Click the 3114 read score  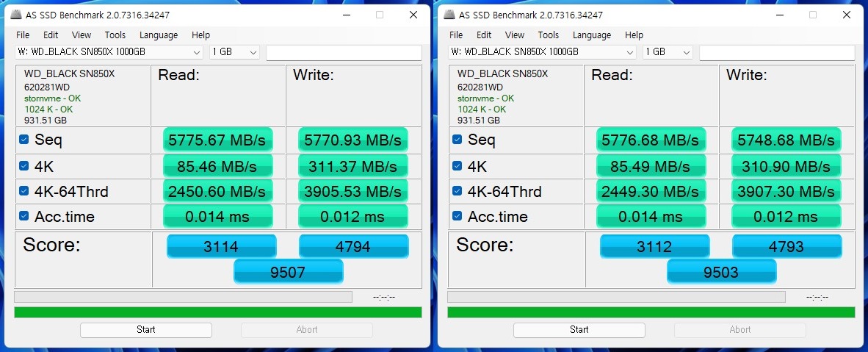pyautogui.click(x=222, y=246)
